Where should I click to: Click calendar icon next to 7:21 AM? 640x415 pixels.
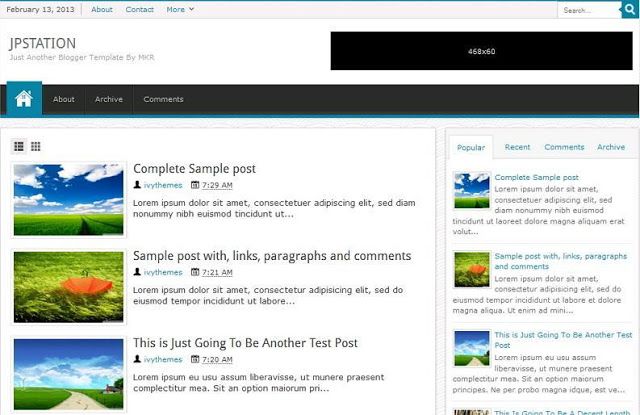195,272
